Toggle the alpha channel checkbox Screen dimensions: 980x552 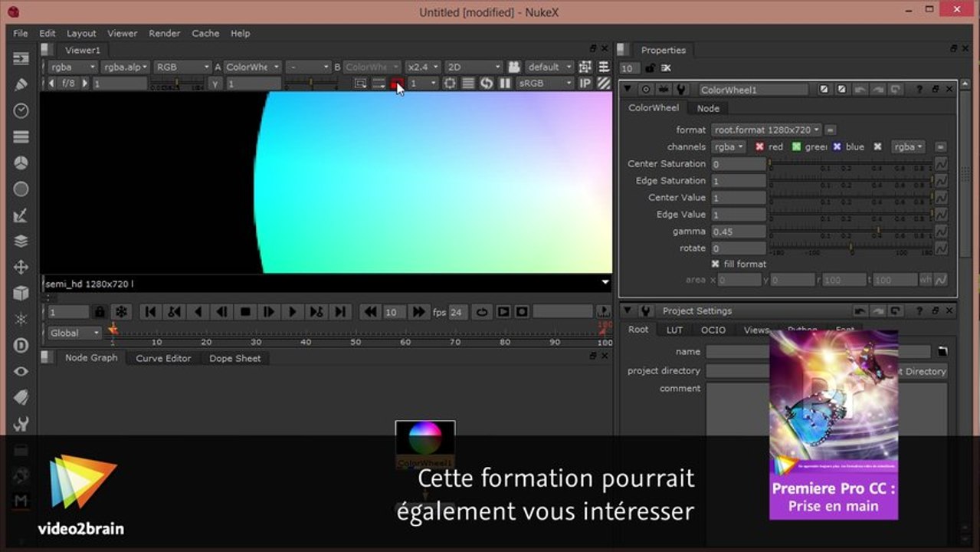click(x=877, y=146)
